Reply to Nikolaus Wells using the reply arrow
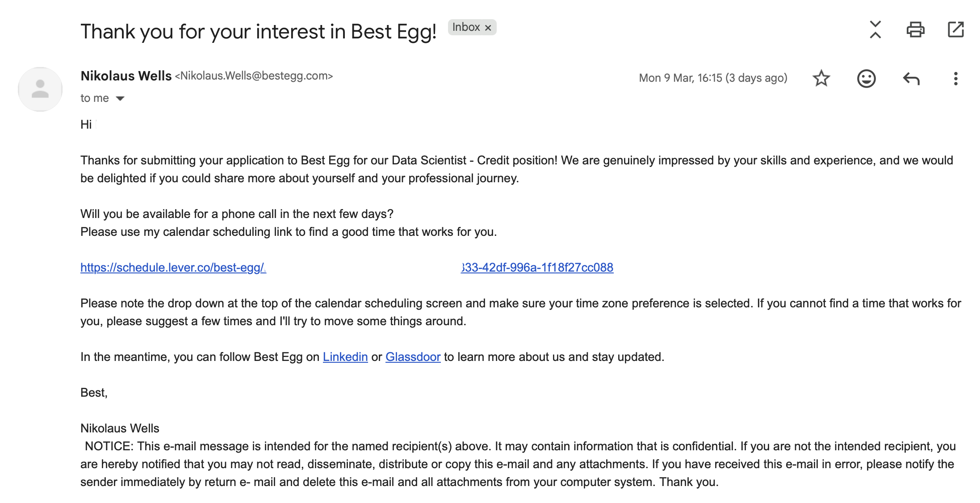980x503 pixels. [x=911, y=78]
